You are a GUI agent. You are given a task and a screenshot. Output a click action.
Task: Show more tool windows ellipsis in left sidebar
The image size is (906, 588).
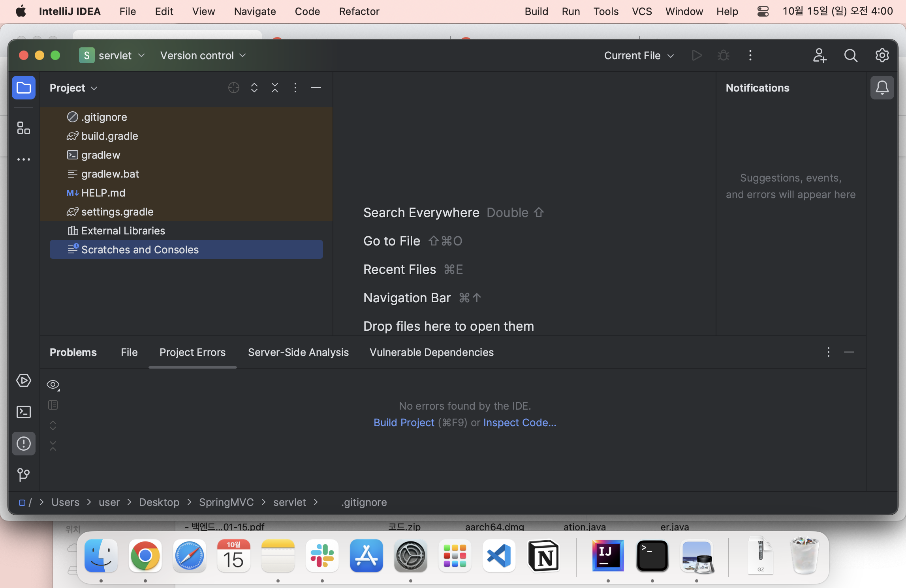coord(24,159)
